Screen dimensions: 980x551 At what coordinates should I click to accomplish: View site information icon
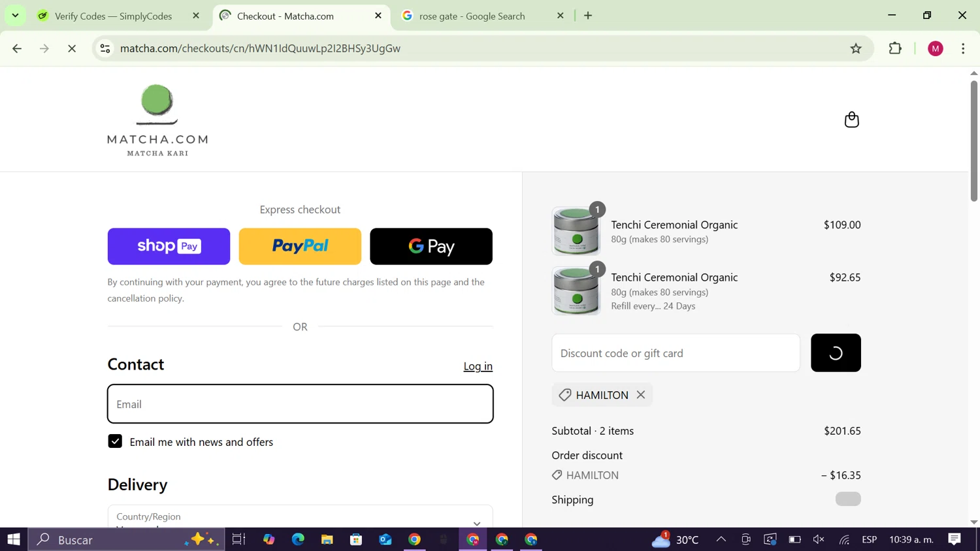tap(105, 48)
